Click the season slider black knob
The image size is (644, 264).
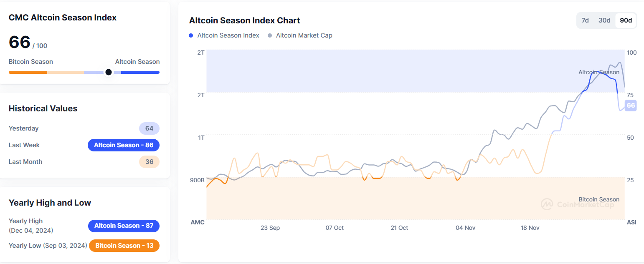[109, 72]
